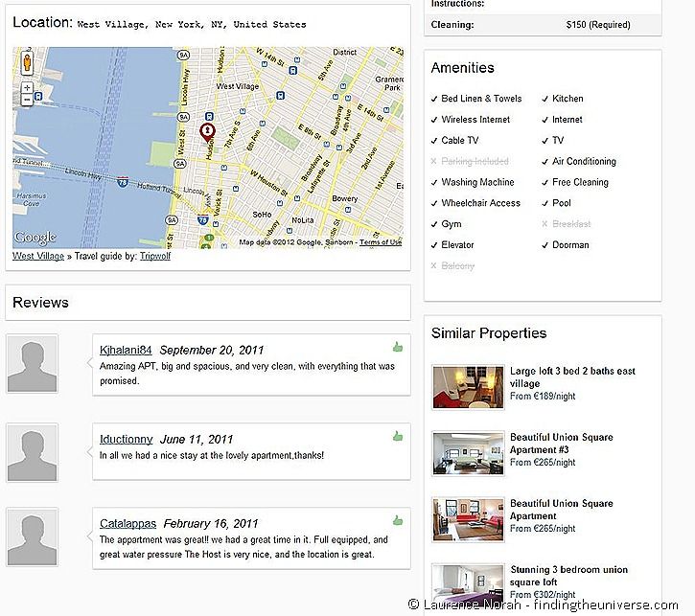Click the Wheelchair Access amenity
This screenshot has width=695, height=616.
(x=480, y=203)
